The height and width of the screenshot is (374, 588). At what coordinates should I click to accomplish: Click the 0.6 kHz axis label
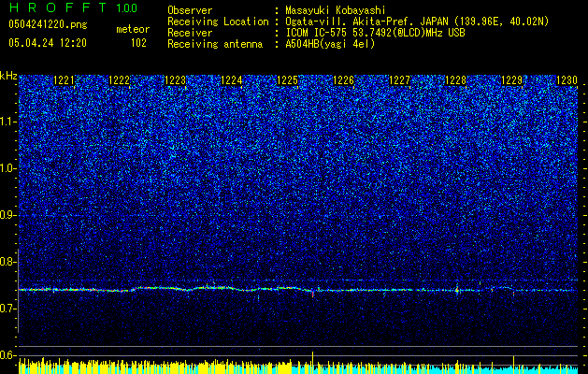8,355
